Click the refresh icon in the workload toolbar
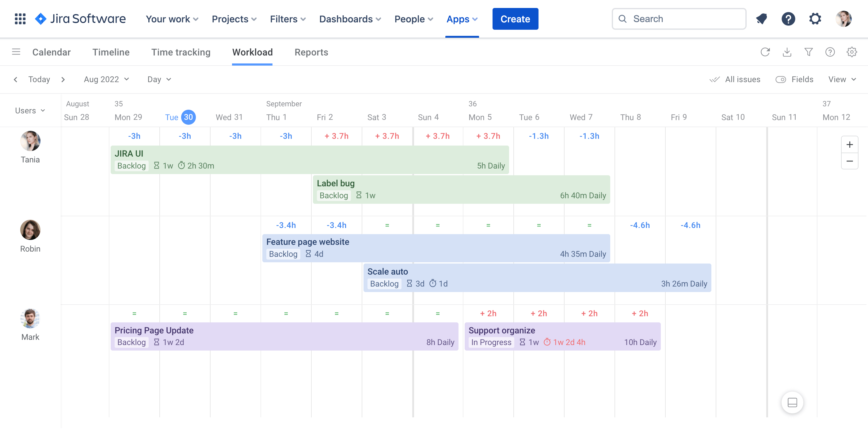 tap(765, 52)
